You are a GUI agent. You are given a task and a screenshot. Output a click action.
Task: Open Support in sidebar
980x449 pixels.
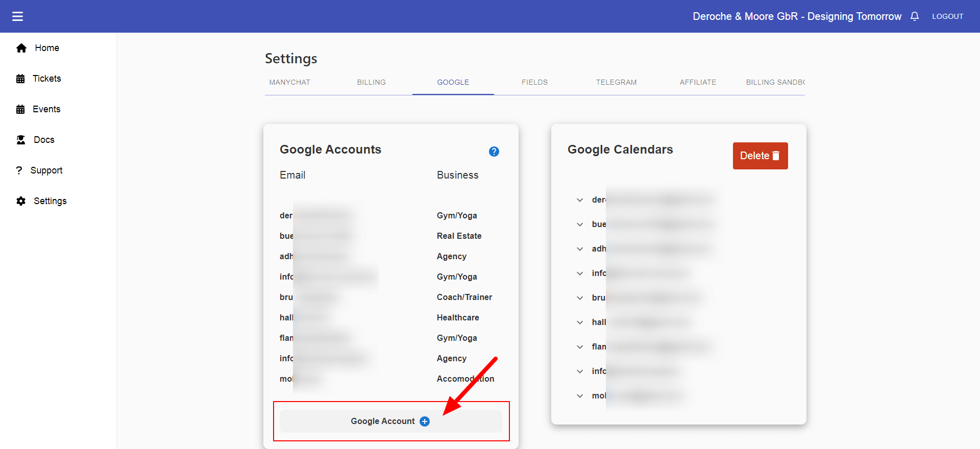point(46,170)
